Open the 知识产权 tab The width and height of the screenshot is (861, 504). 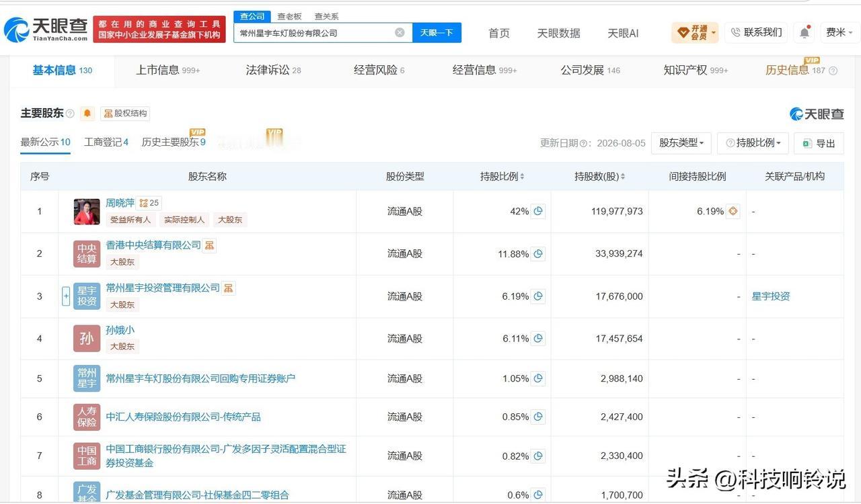click(x=696, y=70)
